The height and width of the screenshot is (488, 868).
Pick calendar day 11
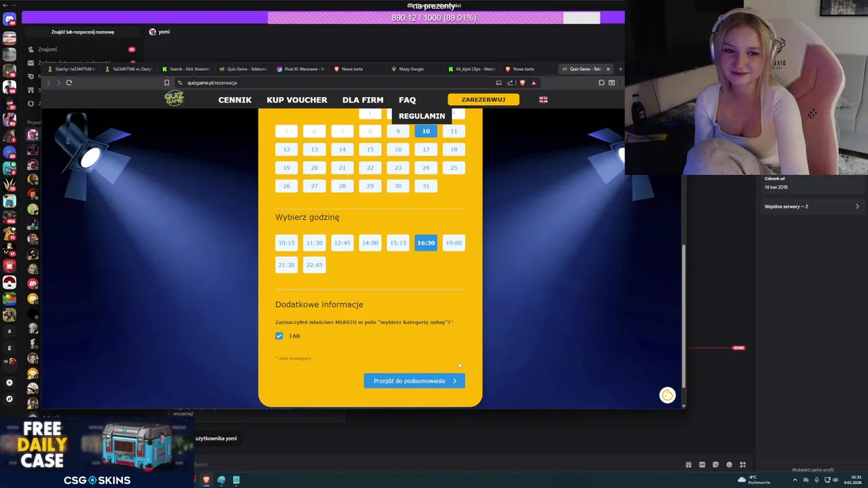point(454,131)
